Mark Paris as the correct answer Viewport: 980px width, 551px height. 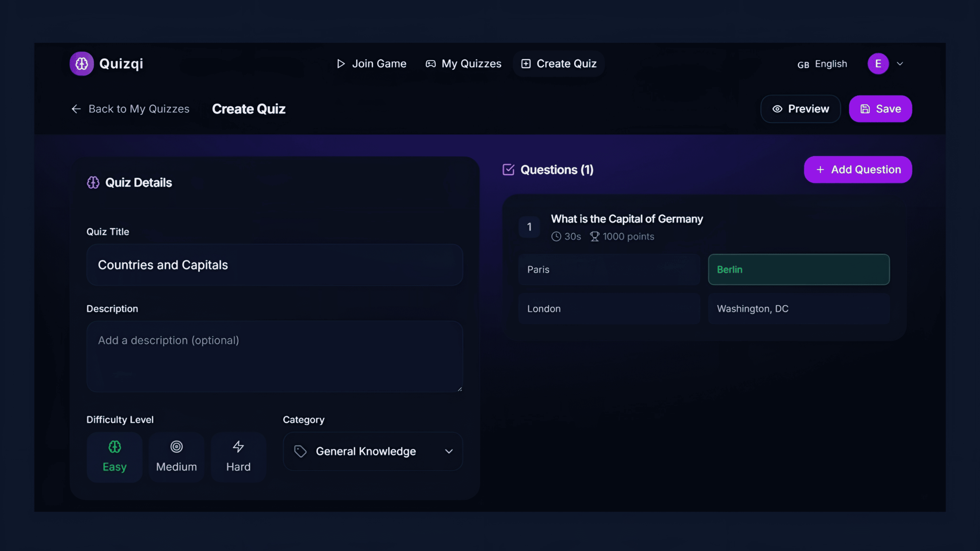click(x=609, y=270)
